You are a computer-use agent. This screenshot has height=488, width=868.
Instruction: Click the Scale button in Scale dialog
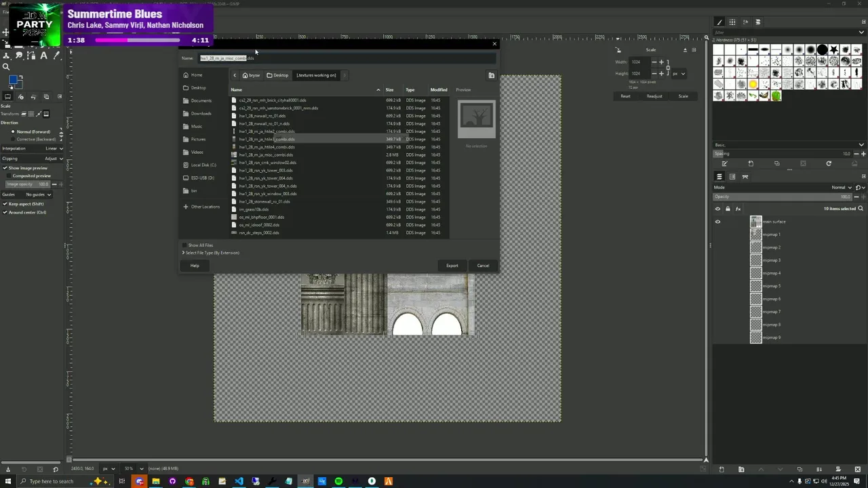[683, 96]
